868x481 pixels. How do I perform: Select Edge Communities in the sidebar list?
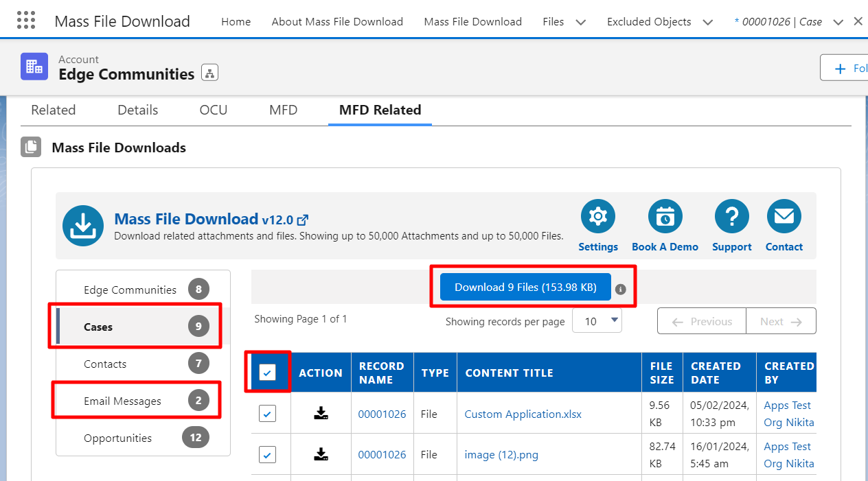click(x=143, y=290)
